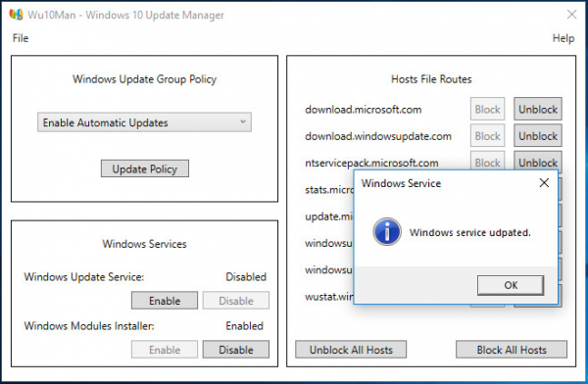Unblock download.windowsupdate.com host

538,136
